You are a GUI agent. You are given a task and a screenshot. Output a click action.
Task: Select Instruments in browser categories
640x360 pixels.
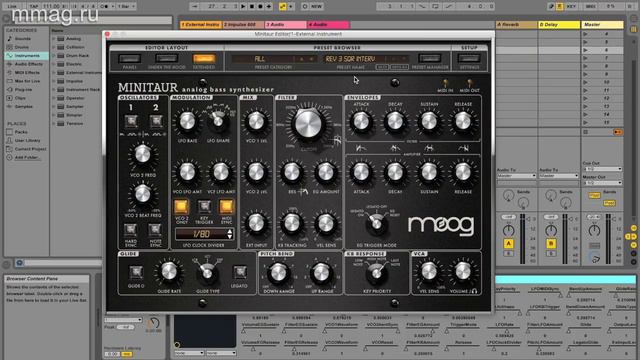[27, 56]
